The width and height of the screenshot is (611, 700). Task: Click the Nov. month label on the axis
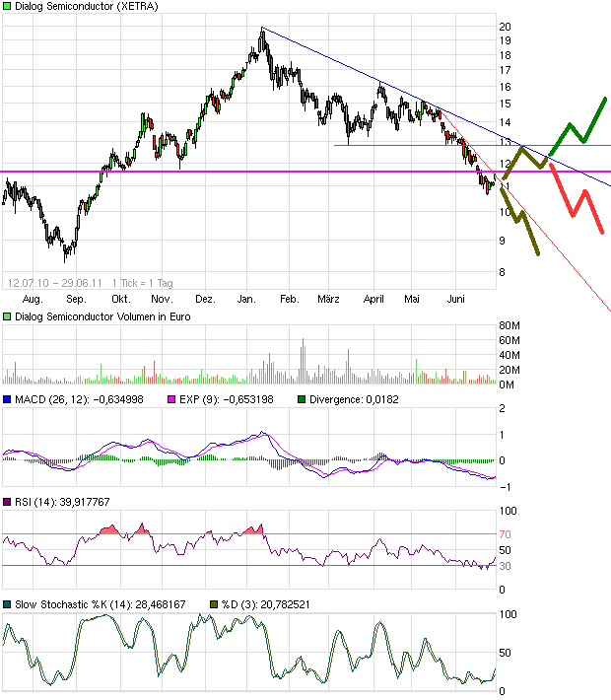pyautogui.click(x=162, y=299)
